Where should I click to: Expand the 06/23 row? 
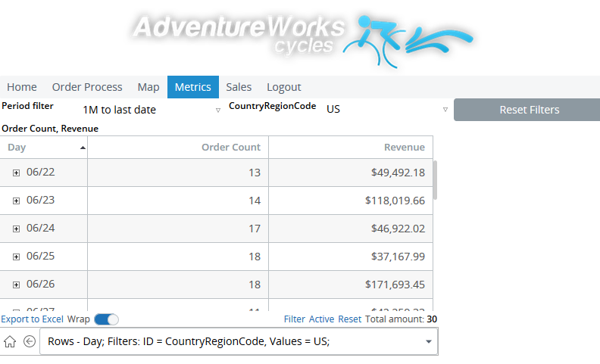pyautogui.click(x=17, y=201)
